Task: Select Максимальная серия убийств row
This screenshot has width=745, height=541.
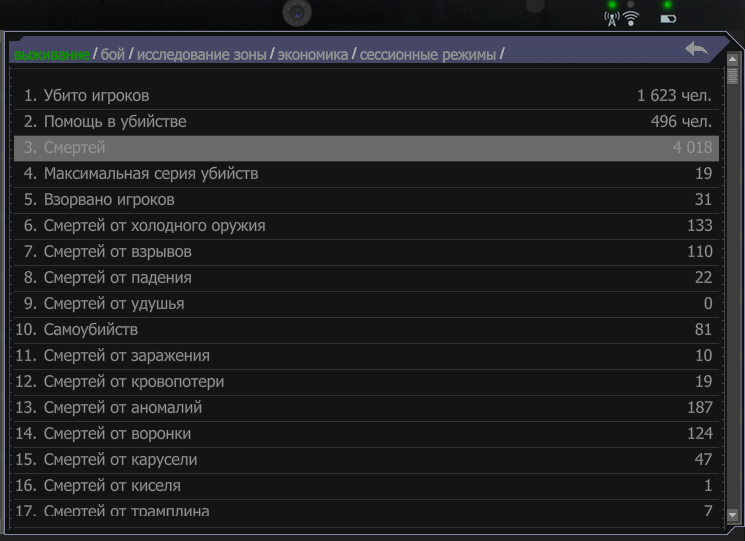Action: point(366,174)
